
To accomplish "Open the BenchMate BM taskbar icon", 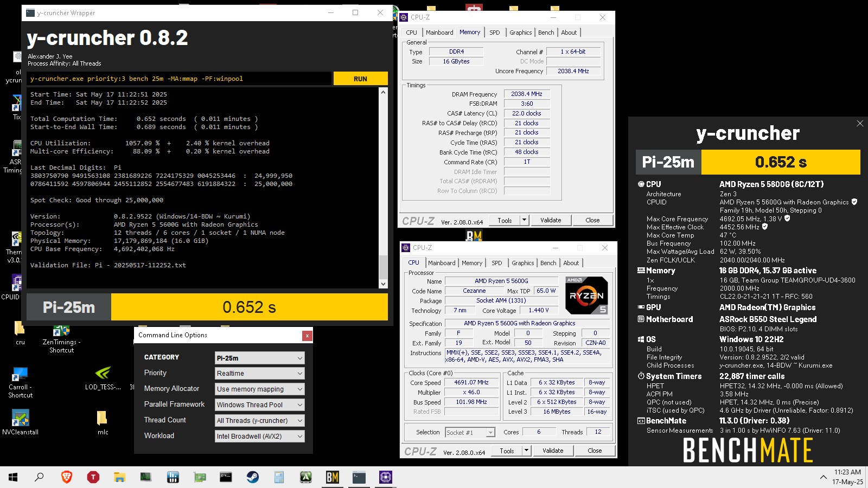I will 333,477.
